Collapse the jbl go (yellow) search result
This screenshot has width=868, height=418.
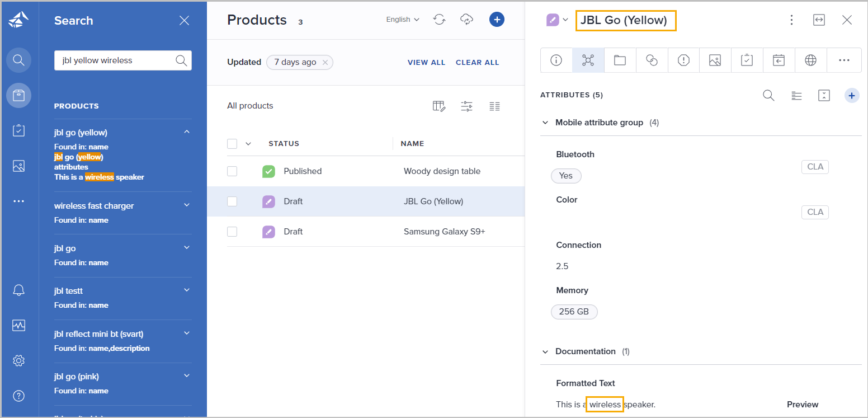(x=187, y=132)
